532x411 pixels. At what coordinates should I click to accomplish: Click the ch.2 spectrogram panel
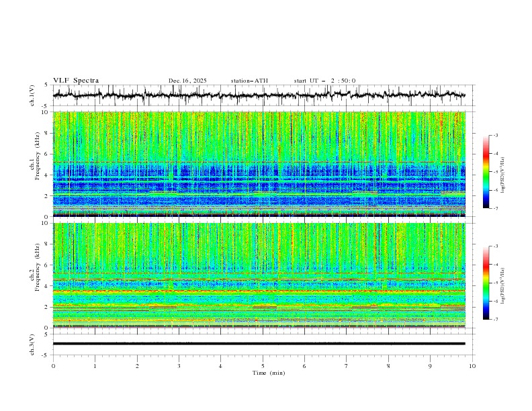[259, 275]
